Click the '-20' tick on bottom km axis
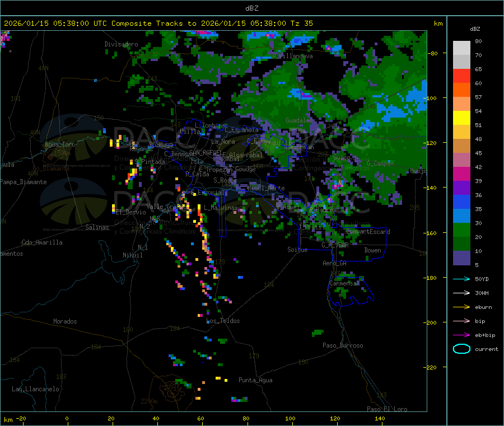This screenshot has width=504, height=426. tap(21, 418)
